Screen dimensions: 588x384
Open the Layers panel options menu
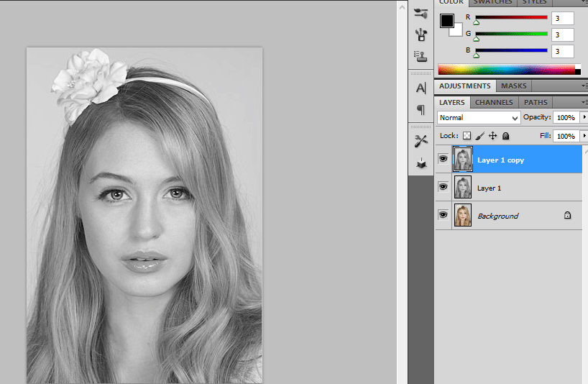click(584, 102)
